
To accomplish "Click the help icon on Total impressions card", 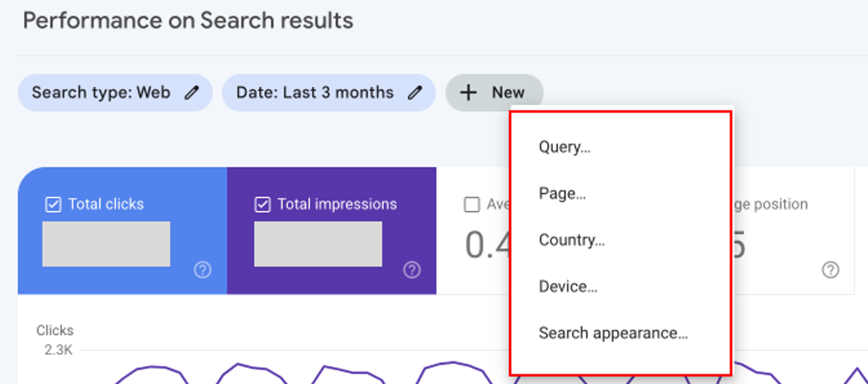I will (412, 270).
